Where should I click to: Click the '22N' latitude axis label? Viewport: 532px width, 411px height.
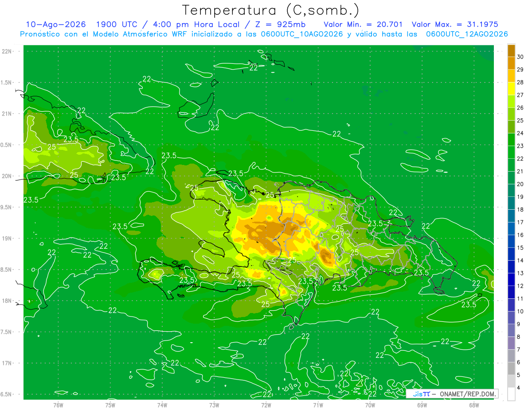coord(7,51)
